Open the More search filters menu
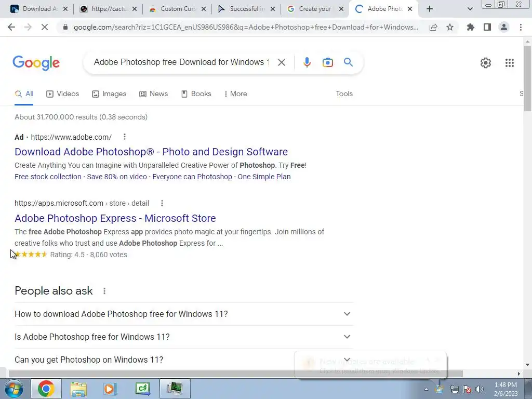532x399 pixels. coord(235,94)
